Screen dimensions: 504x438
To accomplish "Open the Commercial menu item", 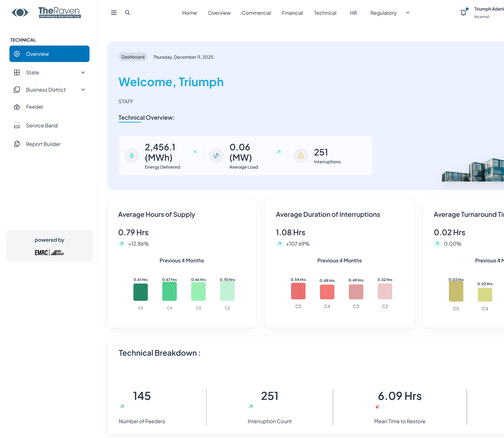I will (x=256, y=13).
